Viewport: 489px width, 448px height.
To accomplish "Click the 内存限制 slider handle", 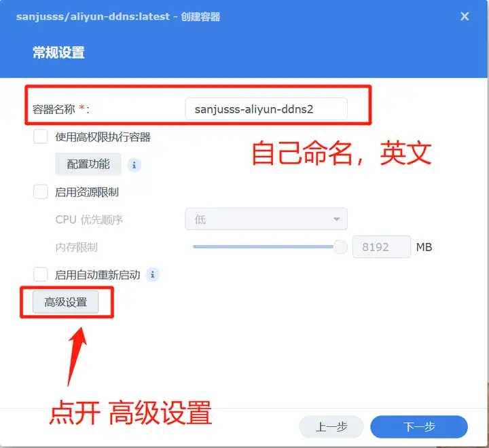I will pyautogui.click(x=340, y=247).
